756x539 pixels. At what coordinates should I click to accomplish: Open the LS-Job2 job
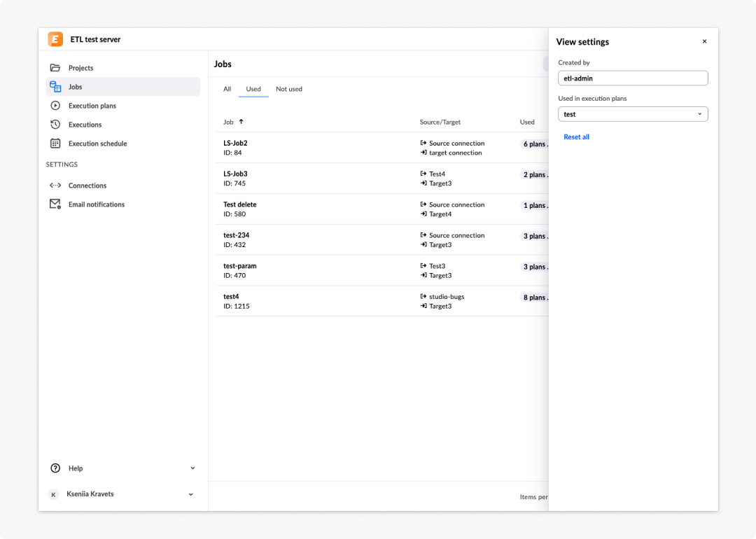[235, 143]
